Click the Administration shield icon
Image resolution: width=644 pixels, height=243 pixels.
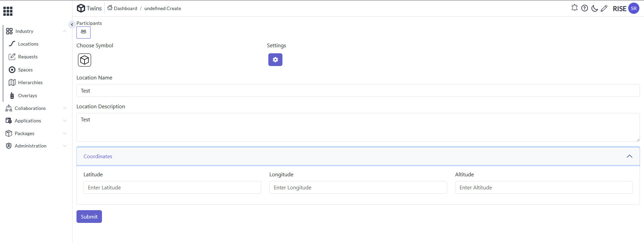[9, 146]
